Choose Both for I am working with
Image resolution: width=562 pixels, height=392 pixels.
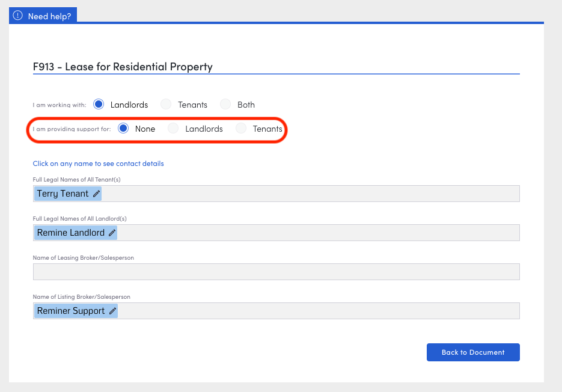click(225, 105)
